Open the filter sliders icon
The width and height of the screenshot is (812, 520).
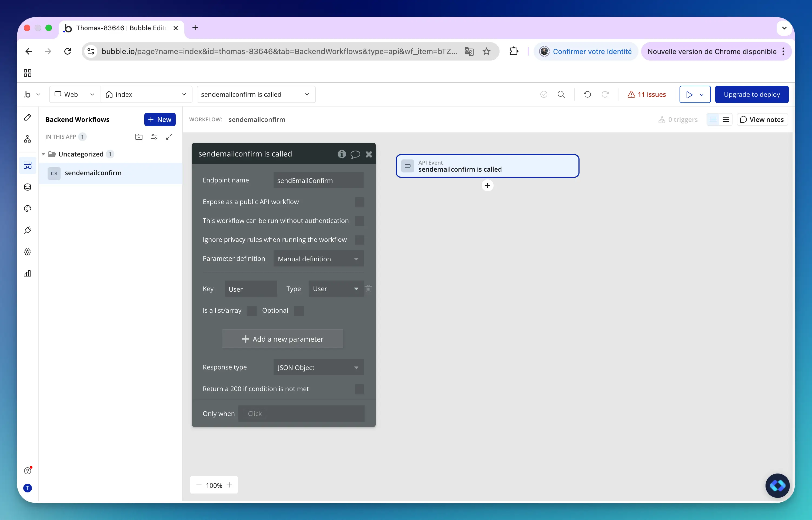pos(154,137)
